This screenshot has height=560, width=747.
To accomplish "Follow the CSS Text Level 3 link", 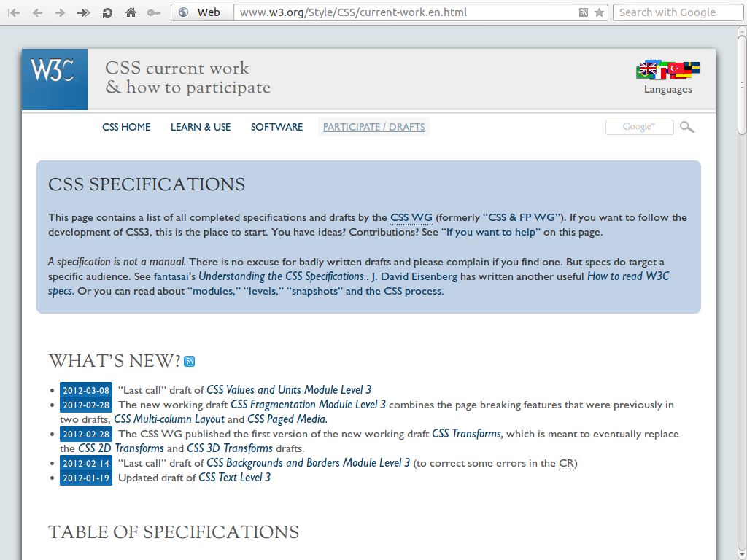I will pyautogui.click(x=234, y=478).
